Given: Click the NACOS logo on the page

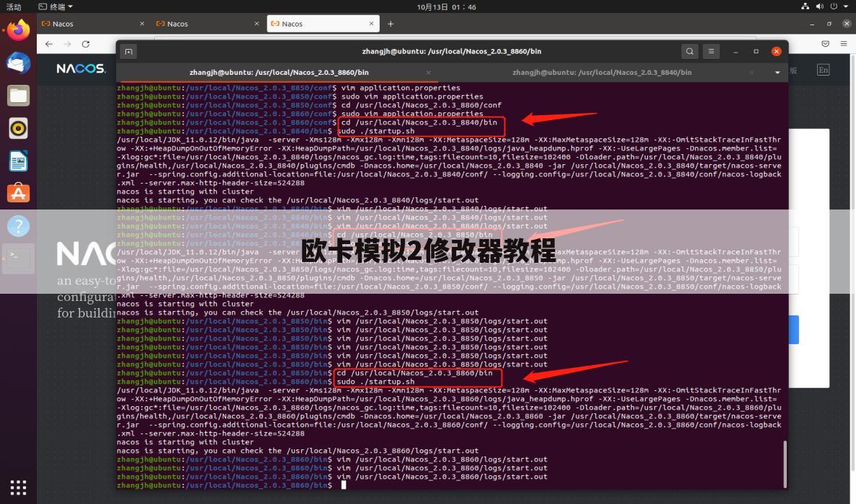Looking at the screenshot, I should coord(81,68).
